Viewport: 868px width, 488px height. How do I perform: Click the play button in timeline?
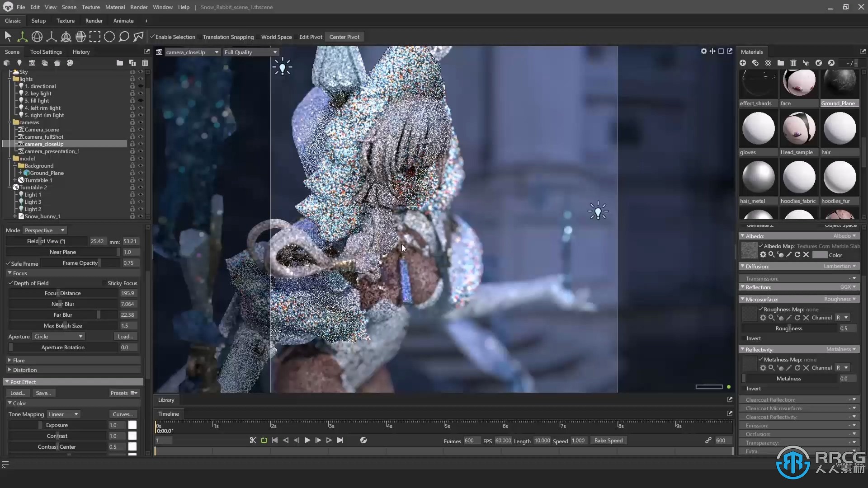[307, 441]
